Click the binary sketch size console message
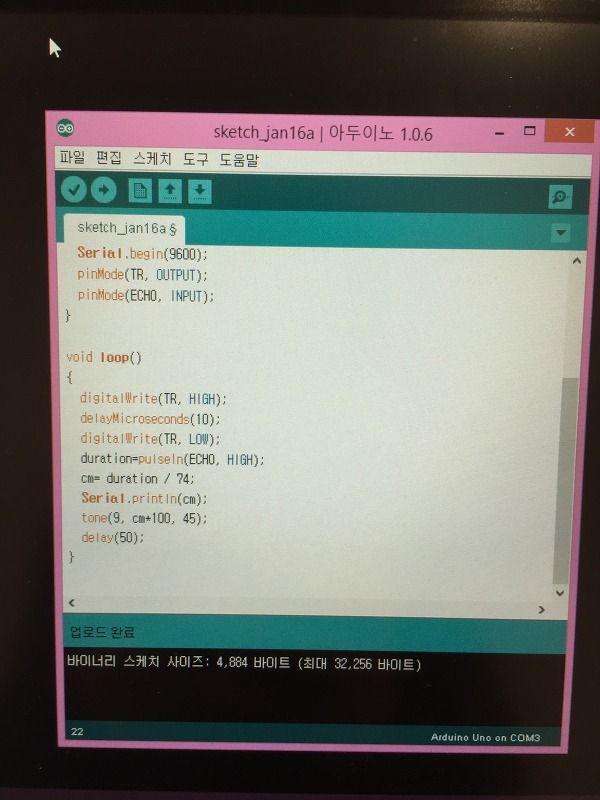The image size is (600, 800). tap(244, 663)
